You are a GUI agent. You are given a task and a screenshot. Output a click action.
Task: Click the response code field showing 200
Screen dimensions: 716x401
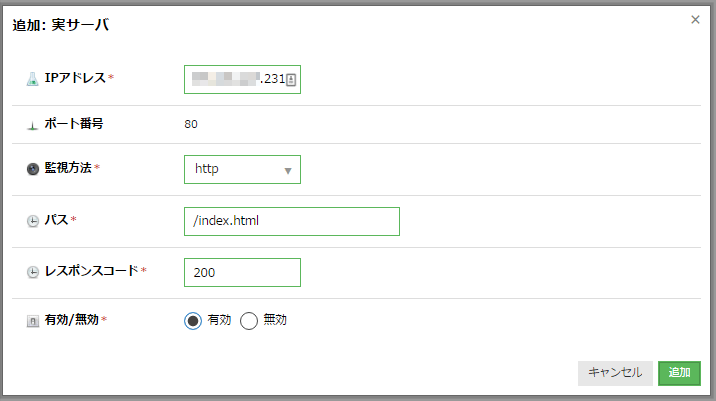tap(242, 273)
